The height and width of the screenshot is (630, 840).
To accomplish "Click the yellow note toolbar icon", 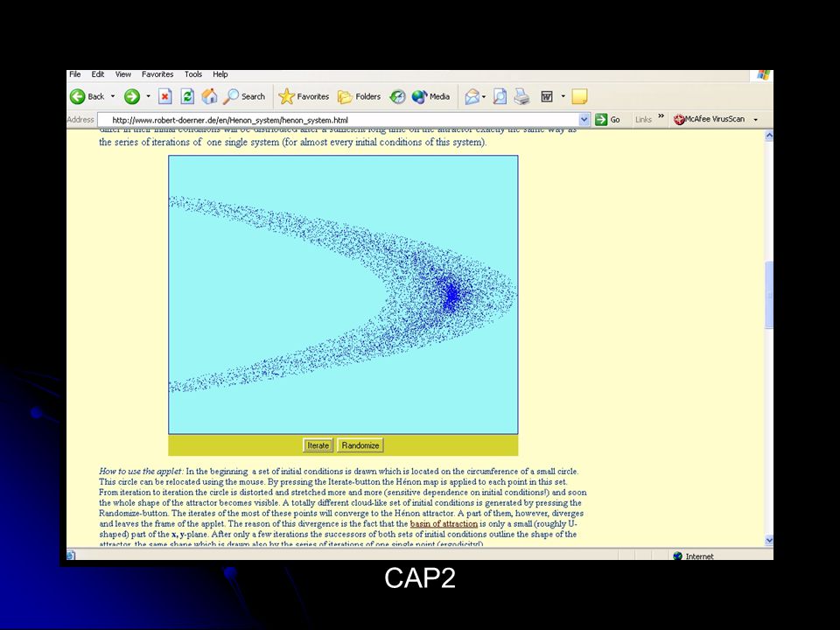I will click(579, 96).
